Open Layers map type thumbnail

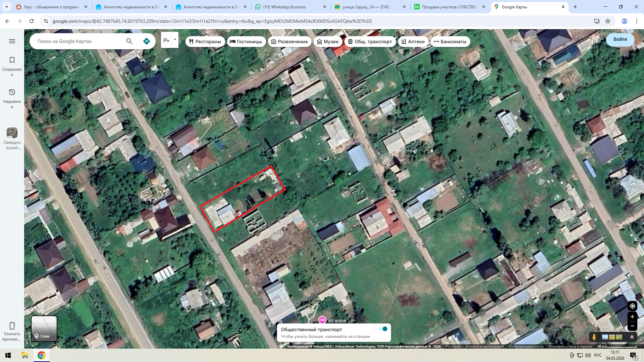[44, 328]
